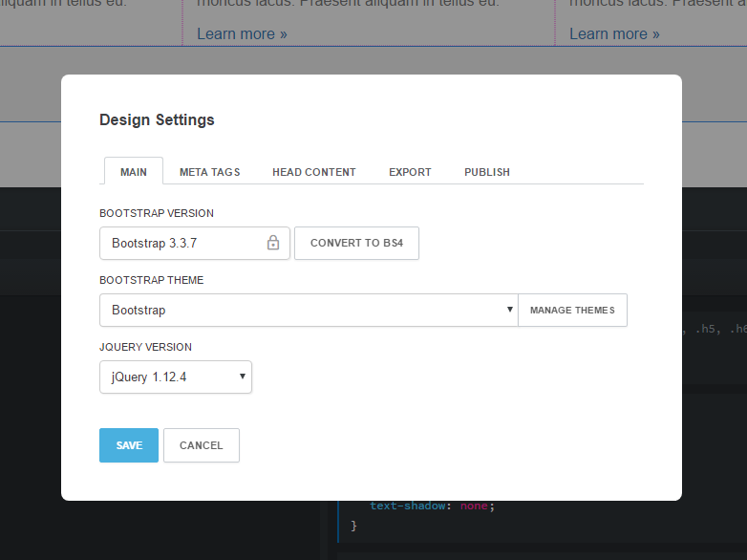The height and width of the screenshot is (560, 747).
Task: Click the lock icon in Bootstrap version field
Action: (x=273, y=243)
